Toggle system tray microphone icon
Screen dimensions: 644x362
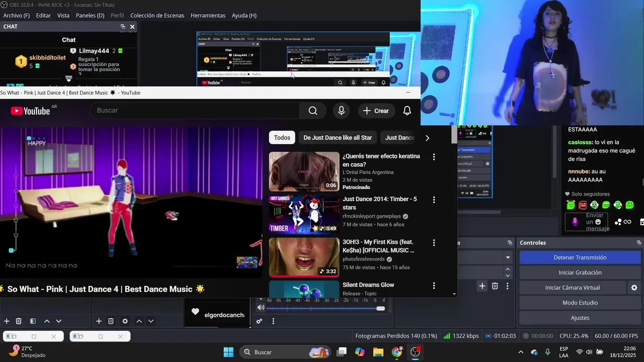(547, 352)
